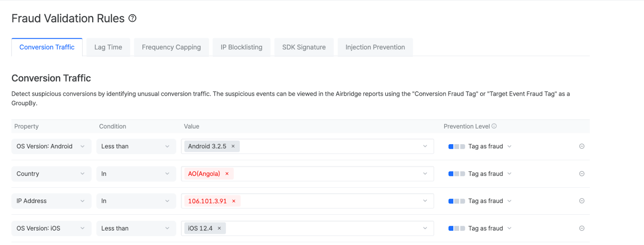The height and width of the screenshot is (245, 644).
Task: Click help icon beside Fraud Validation Rules
Action: pyautogui.click(x=132, y=19)
